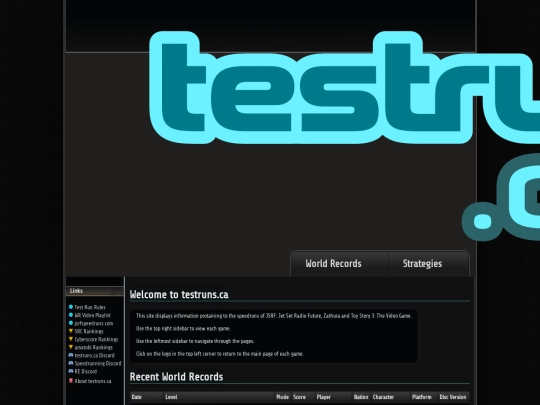The image size is (540, 405).
Task: Click the Nation column header
Action: [361, 397]
